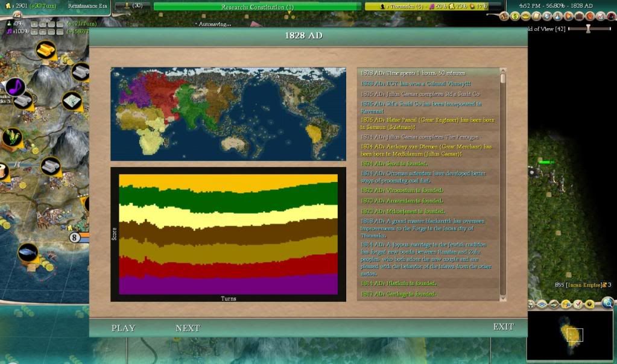Click the 2901 gold treasury readout
617x364 pixels.
(x=31, y=6)
